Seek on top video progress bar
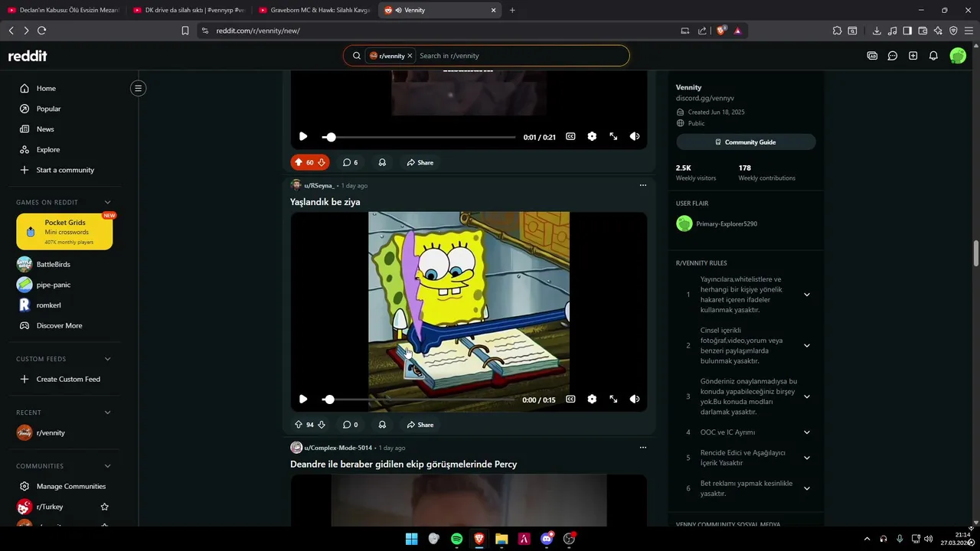The image size is (980, 551). 419,136
